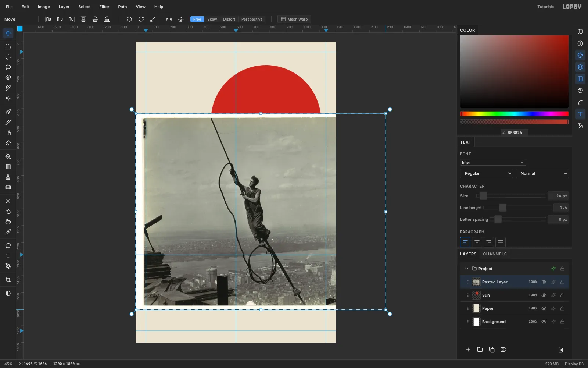The image size is (588, 368).
Task: Lock the Background layer
Action: pos(562,322)
